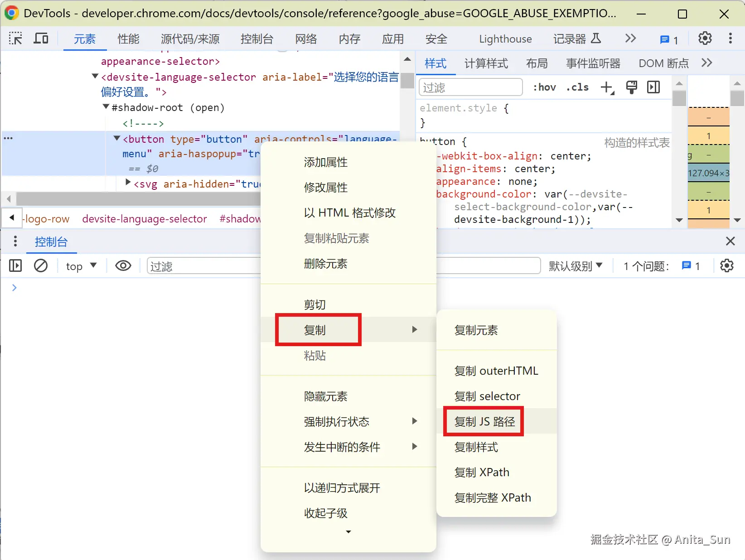Toggle the device toolbar icon
This screenshot has width=745, height=560.
[41, 39]
